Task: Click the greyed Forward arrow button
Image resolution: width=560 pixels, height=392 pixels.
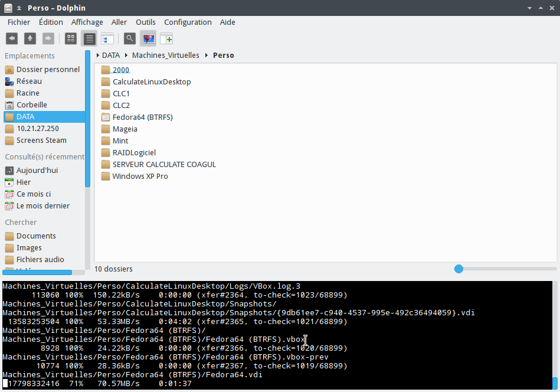Action: click(x=48, y=38)
